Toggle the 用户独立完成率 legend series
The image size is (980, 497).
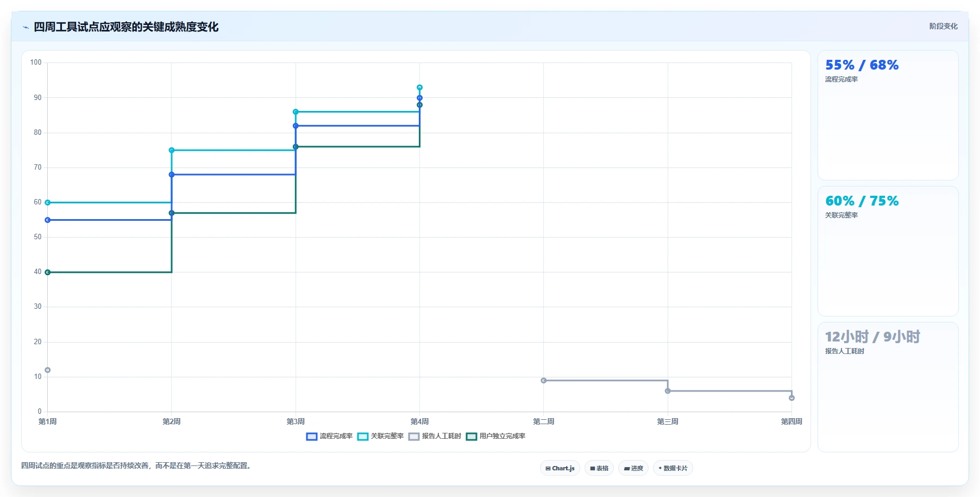[x=495, y=436]
